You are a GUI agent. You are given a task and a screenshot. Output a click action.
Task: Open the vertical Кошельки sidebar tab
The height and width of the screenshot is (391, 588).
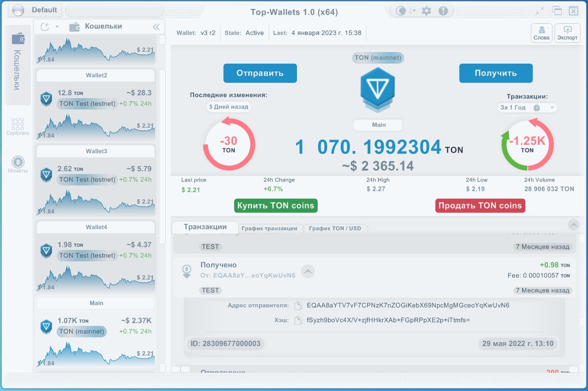point(18,66)
